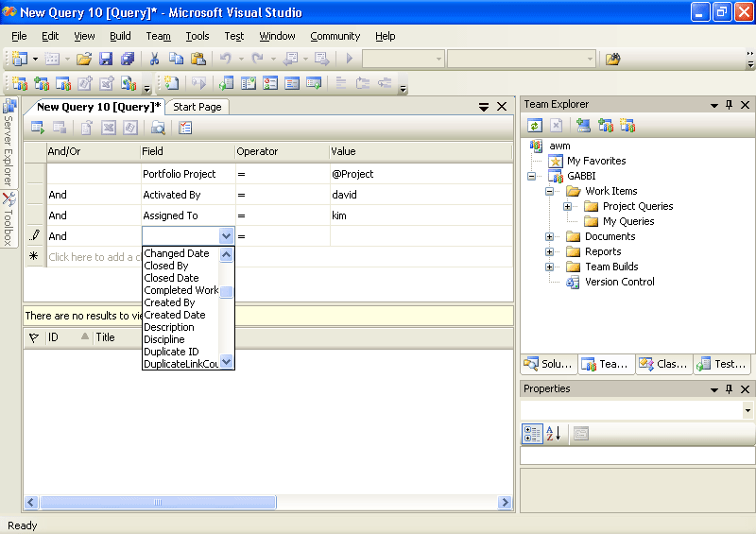Click the Column Options icon in query toolbar

point(185,128)
